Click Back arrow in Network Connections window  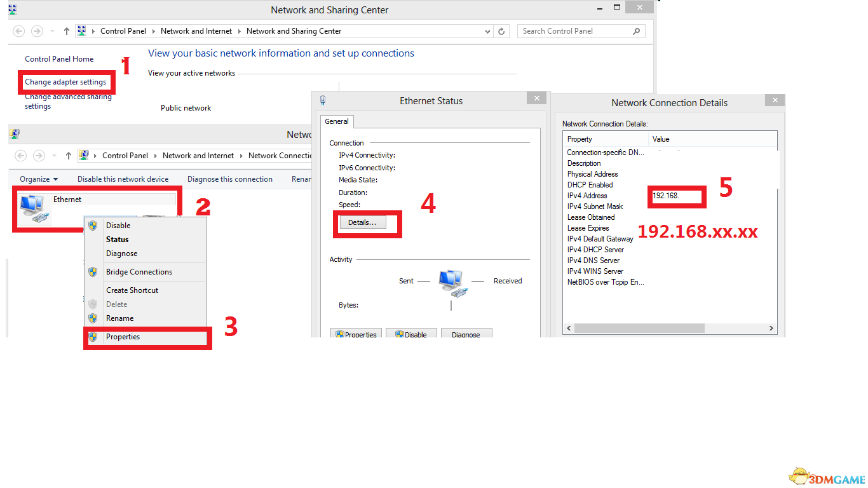point(21,156)
